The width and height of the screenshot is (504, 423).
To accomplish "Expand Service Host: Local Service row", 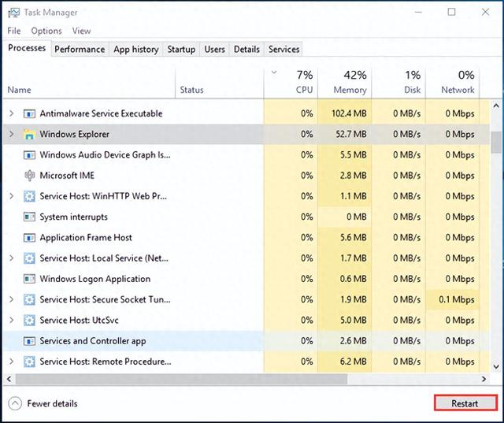I will click(x=11, y=258).
